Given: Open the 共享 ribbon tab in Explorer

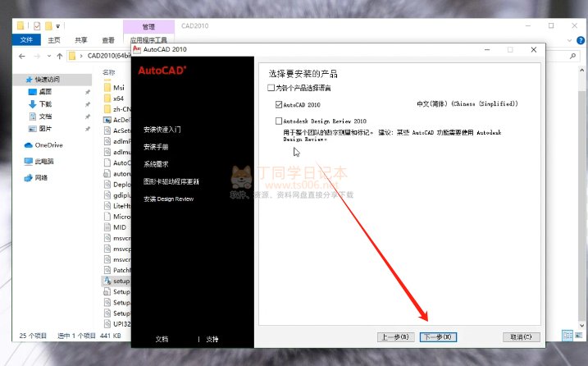Looking at the screenshot, I should [x=81, y=39].
